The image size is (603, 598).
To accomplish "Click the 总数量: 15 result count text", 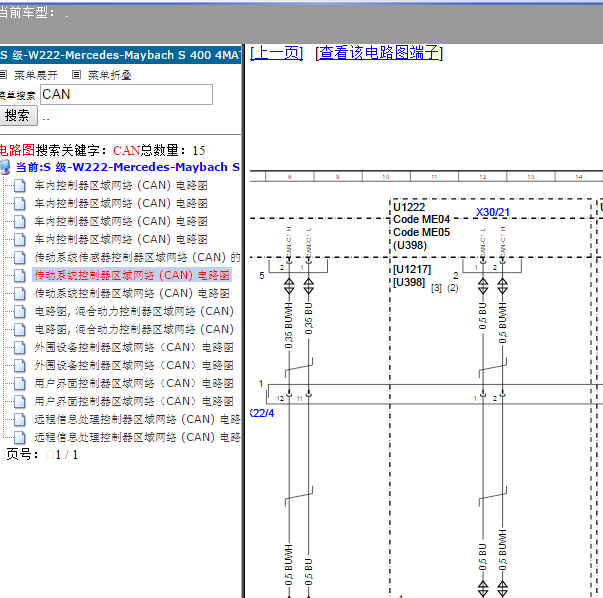I will point(173,150).
